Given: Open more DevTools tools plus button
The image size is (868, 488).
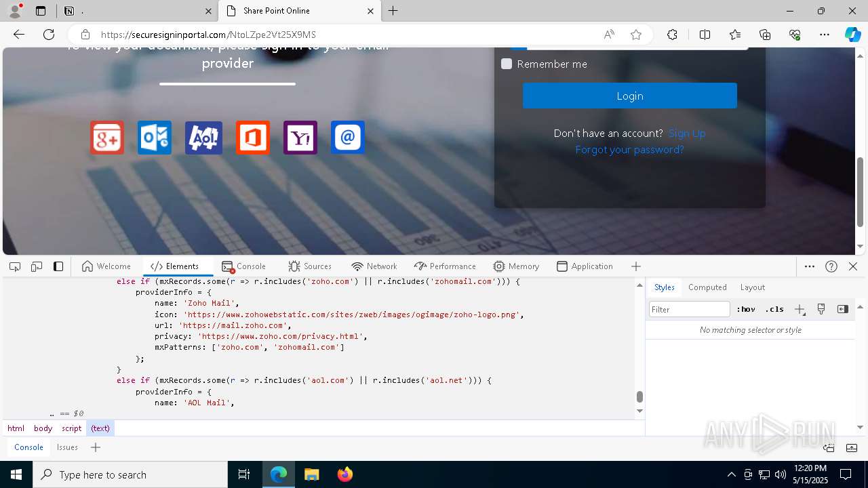Looking at the screenshot, I should tap(636, 266).
